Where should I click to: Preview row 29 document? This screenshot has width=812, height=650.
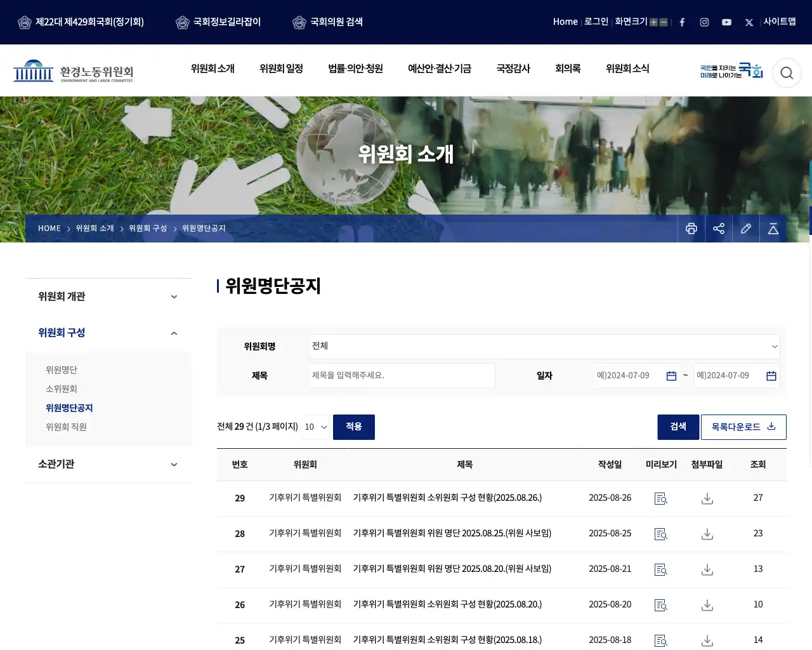661,499
